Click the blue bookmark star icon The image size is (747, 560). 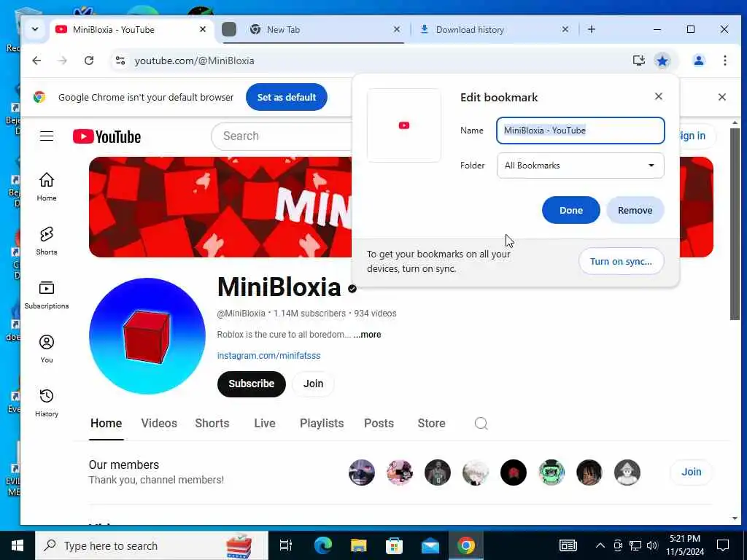tap(662, 61)
